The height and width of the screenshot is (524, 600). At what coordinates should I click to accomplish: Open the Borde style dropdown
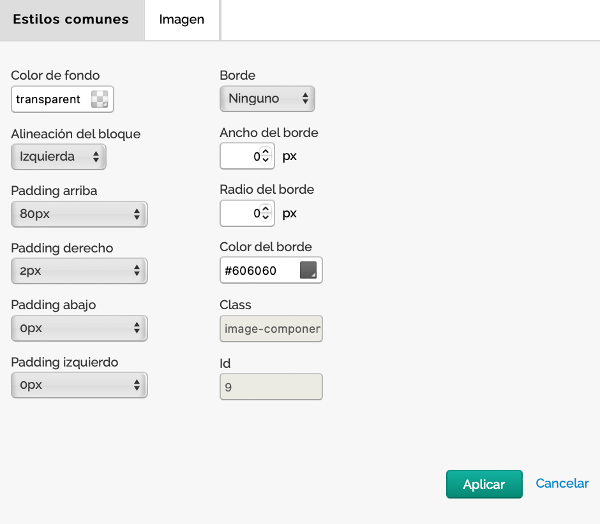tap(267, 98)
